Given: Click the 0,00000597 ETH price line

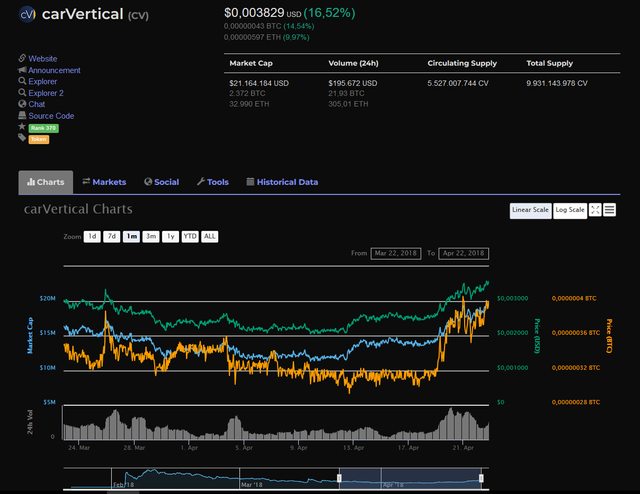Looking at the screenshot, I should pos(267,37).
